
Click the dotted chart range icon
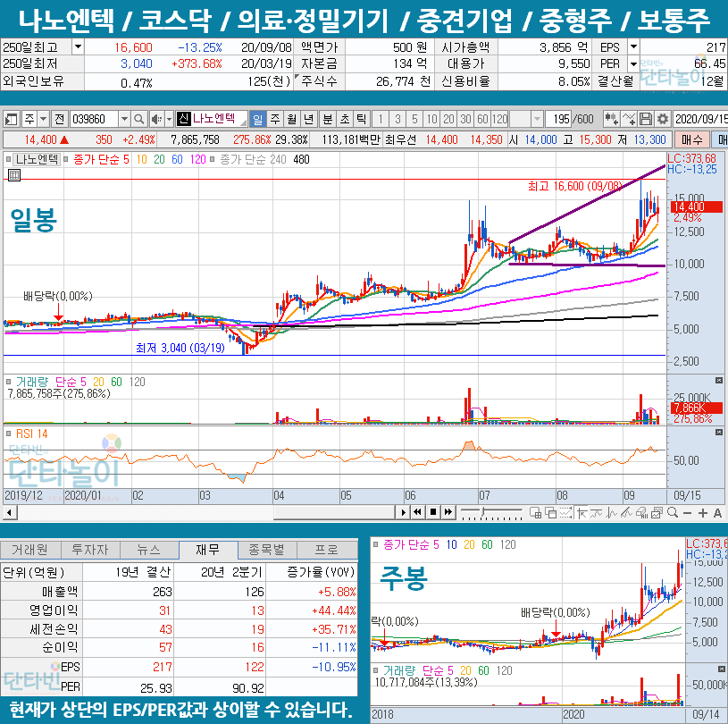[566, 512]
